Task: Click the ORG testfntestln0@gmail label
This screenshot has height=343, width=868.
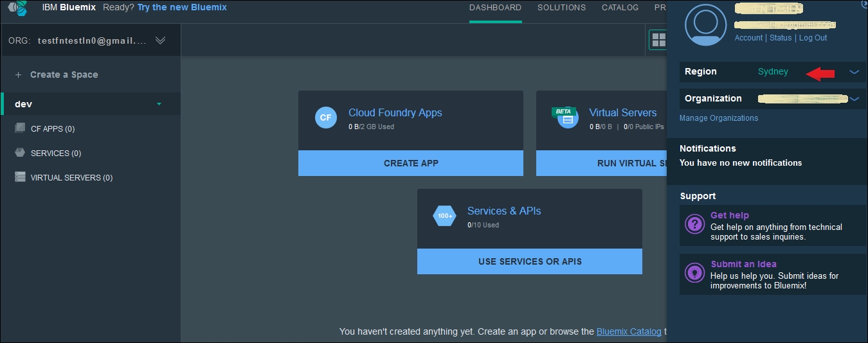Action: (77, 40)
